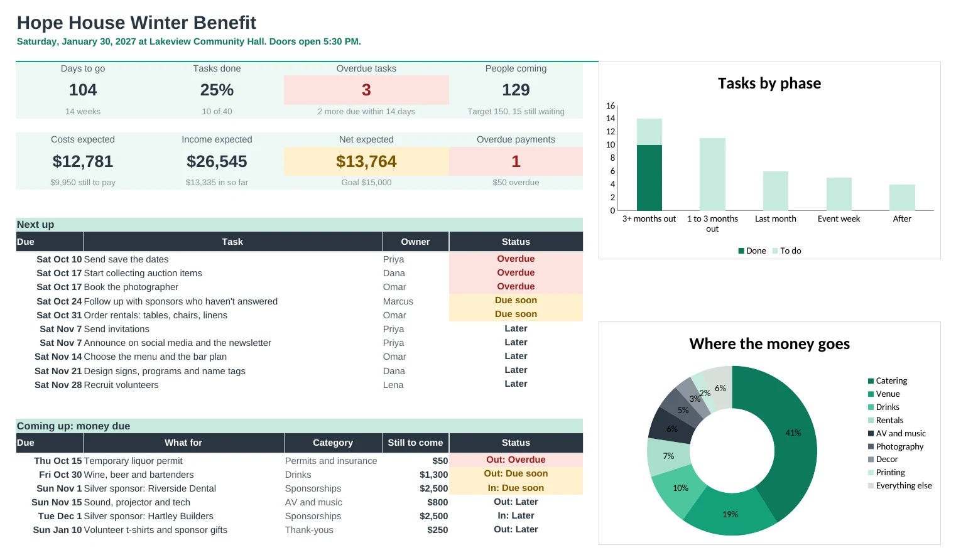Click the dark green Done bar for 3+ months out
Screen dimensions: 956x560
649,178
